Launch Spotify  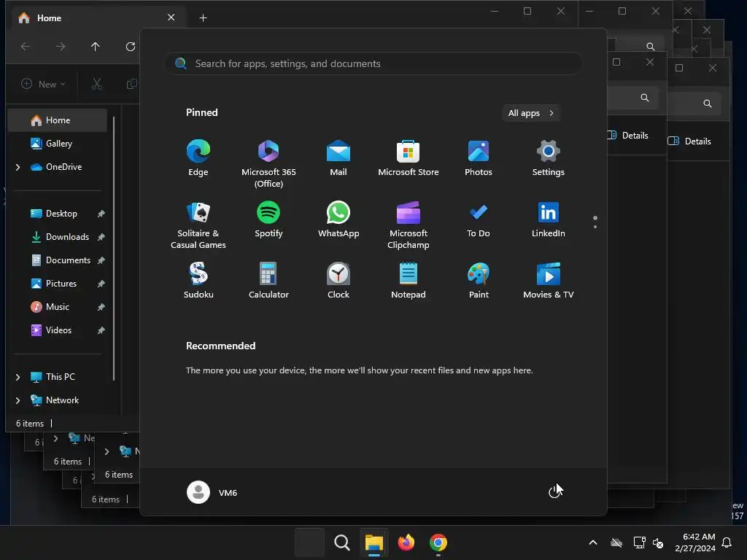(x=268, y=219)
